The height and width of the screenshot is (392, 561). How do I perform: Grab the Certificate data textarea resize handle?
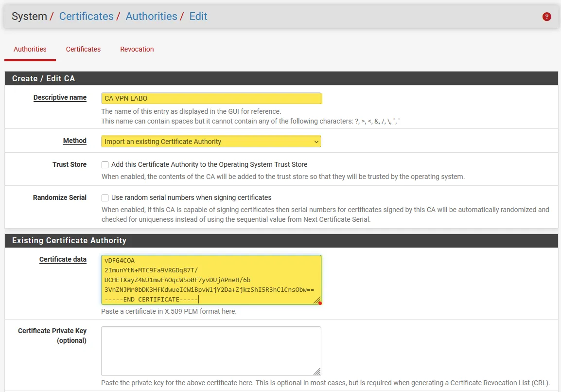(x=317, y=300)
